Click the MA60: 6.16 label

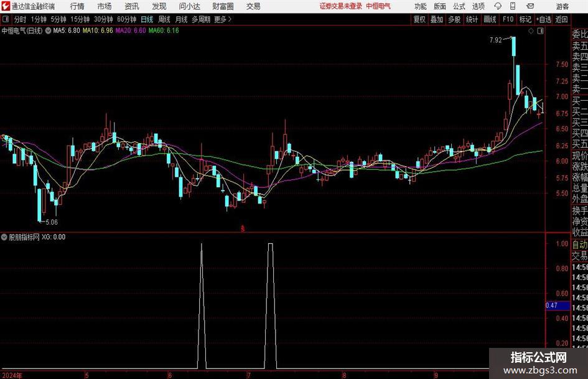click(164, 30)
